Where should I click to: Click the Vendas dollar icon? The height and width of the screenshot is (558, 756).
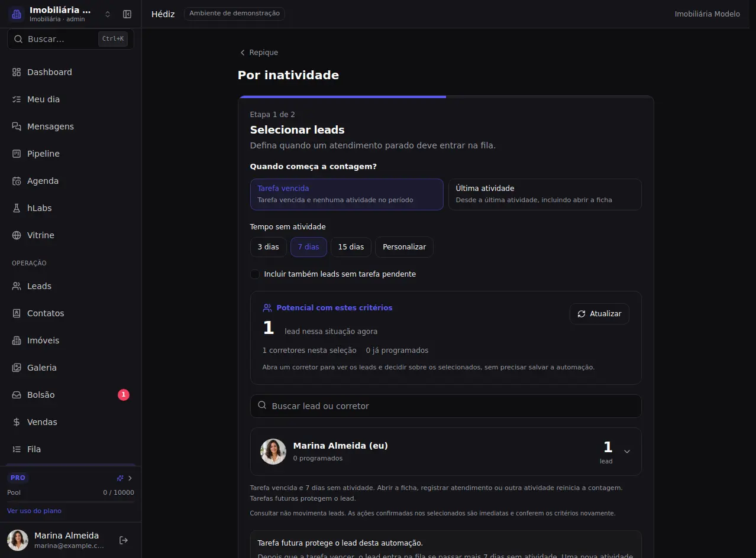click(17, 422)
